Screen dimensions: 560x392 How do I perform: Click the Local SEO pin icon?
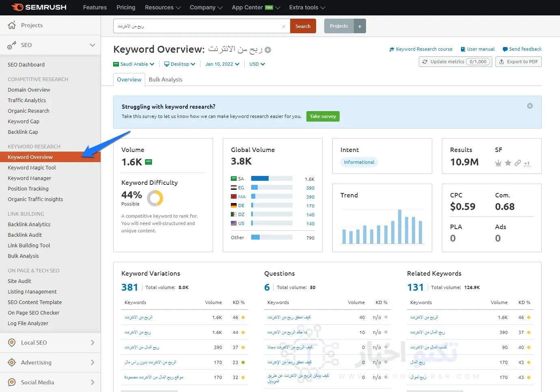[12, 343]
